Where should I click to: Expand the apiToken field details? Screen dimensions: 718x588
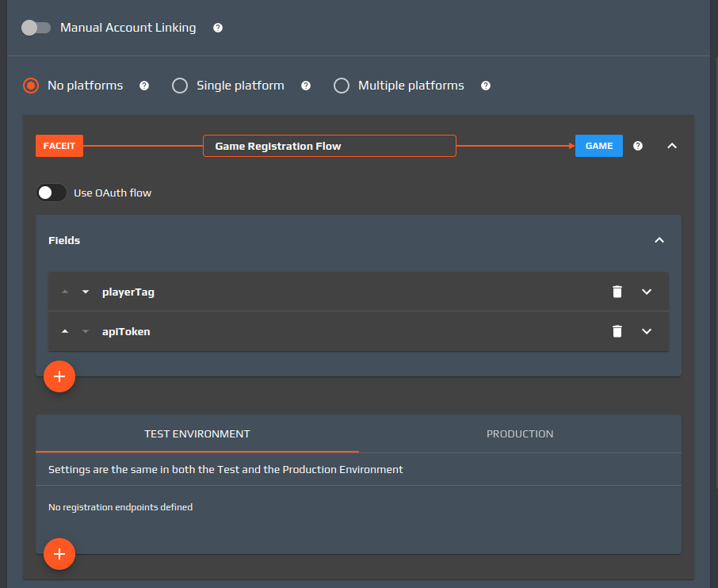tap(647, 331)
